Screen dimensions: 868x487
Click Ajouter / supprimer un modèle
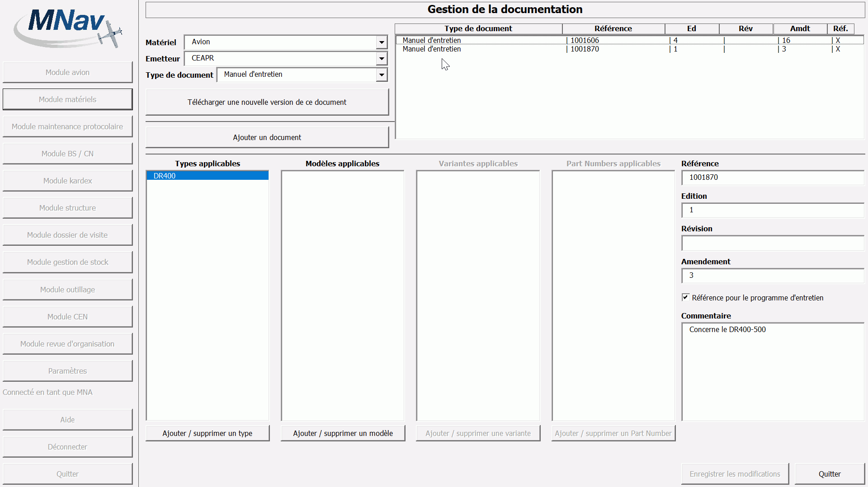343,433
